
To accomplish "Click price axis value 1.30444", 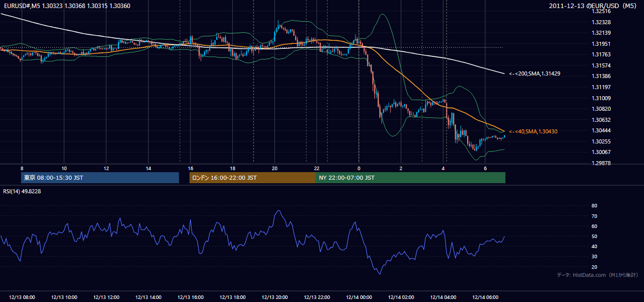I will 602,130.
